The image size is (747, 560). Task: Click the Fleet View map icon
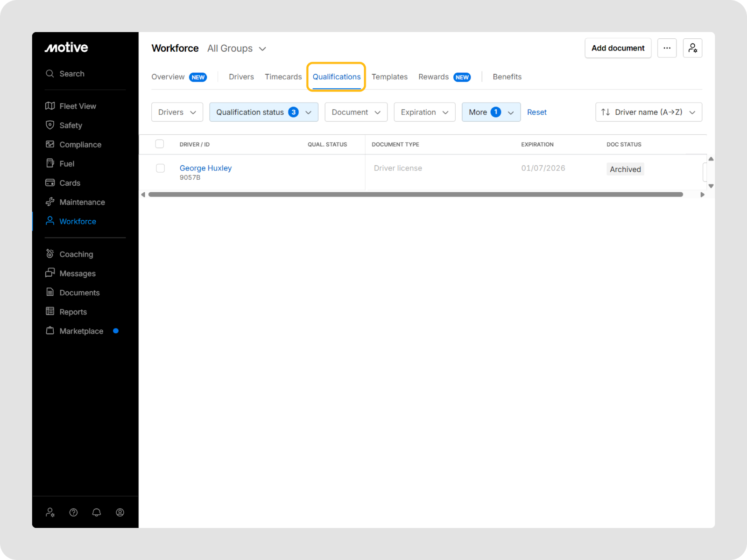pos(50,106)
